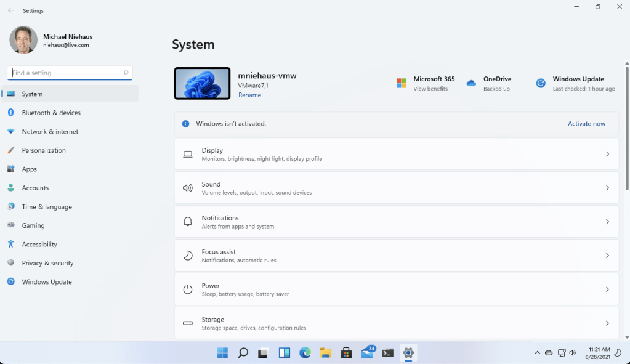Expand the Sound settings row arrow
The image size is (630, 364).
point(607,188)
